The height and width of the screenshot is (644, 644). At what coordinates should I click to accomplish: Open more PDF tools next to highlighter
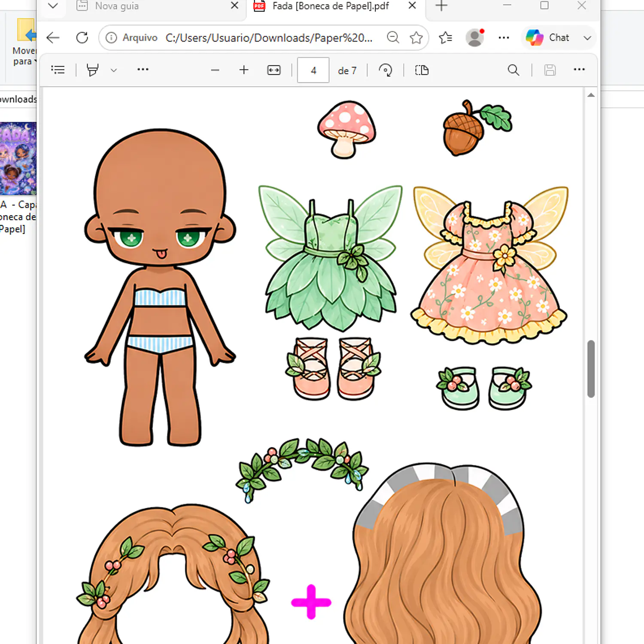coord(143,70)
